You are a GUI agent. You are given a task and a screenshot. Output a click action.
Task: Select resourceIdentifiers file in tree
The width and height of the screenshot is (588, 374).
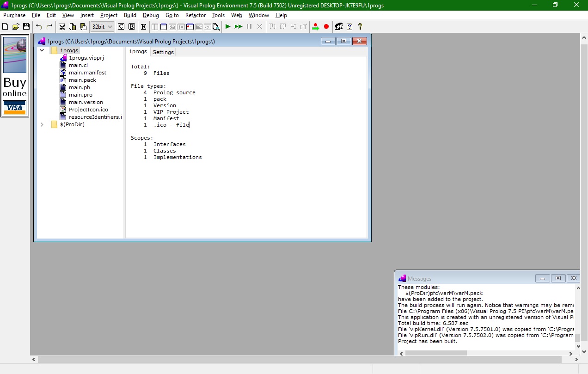95,117
